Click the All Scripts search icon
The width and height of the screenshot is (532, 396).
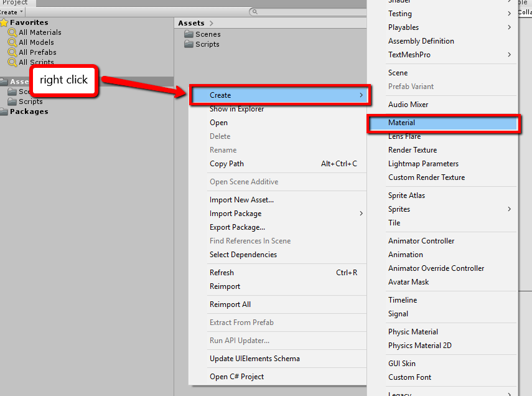(x=12, y=62)
